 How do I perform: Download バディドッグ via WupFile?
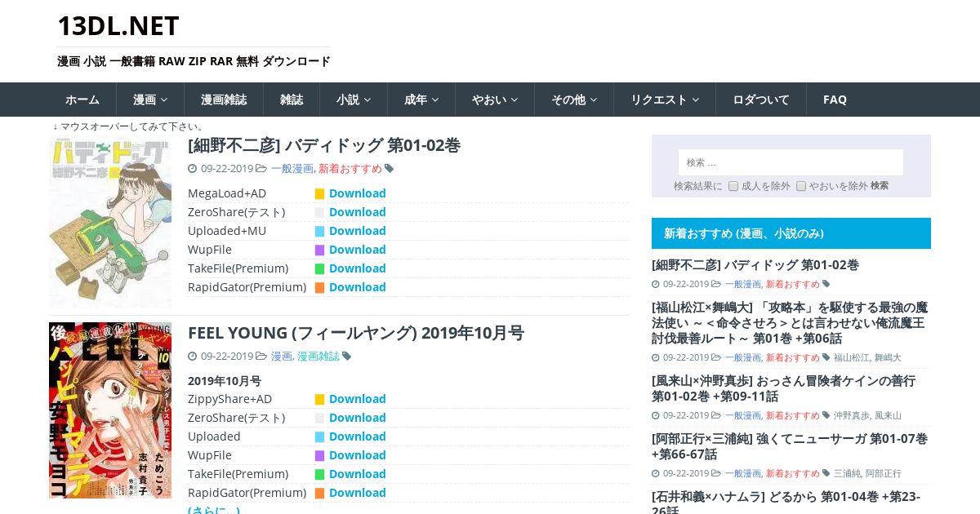point(358,250)
